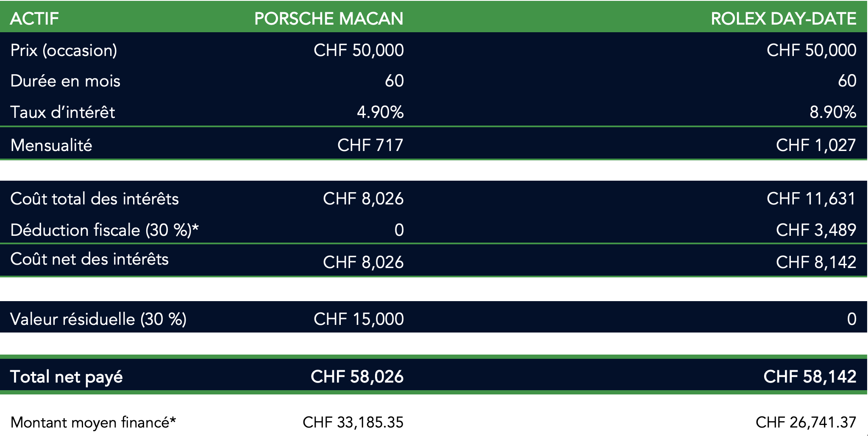This screenshot has height=436, width=868.
Task: Select the Rolex net interest CHF 8,142
Action: tap(816, 263)
